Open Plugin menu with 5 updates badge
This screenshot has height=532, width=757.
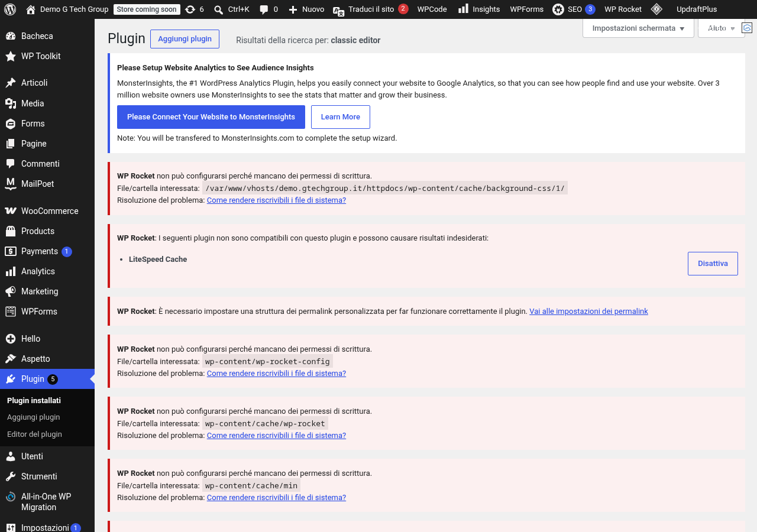tap(47, 379)
